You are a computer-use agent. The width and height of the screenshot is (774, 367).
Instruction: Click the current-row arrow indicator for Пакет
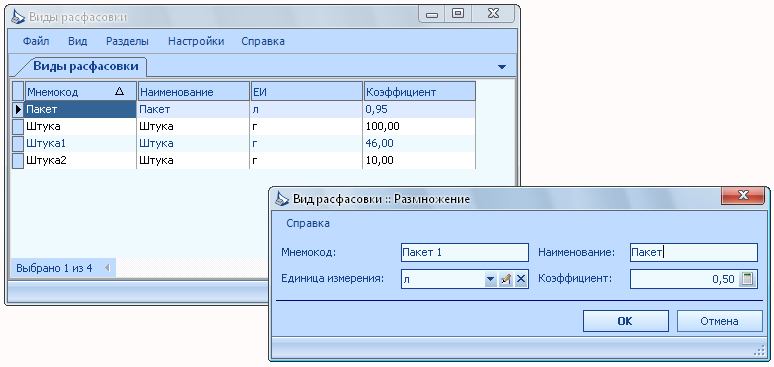tap(18, 110)
